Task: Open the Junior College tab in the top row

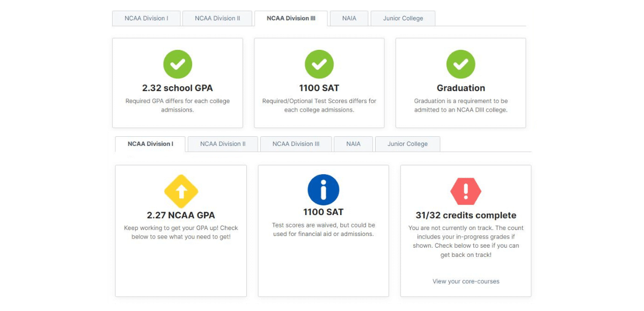Action: tap(403, 18)
